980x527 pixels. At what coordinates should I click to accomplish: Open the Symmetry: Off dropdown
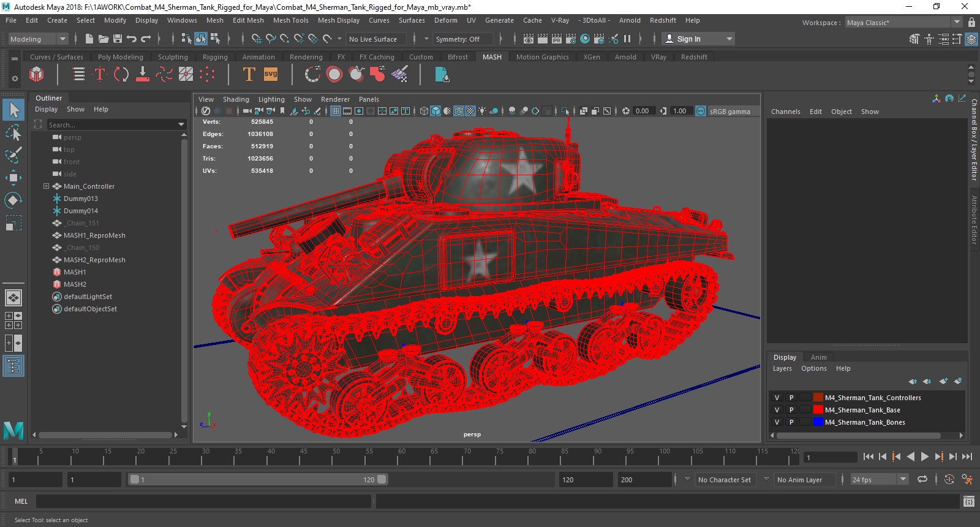point(462,39)
